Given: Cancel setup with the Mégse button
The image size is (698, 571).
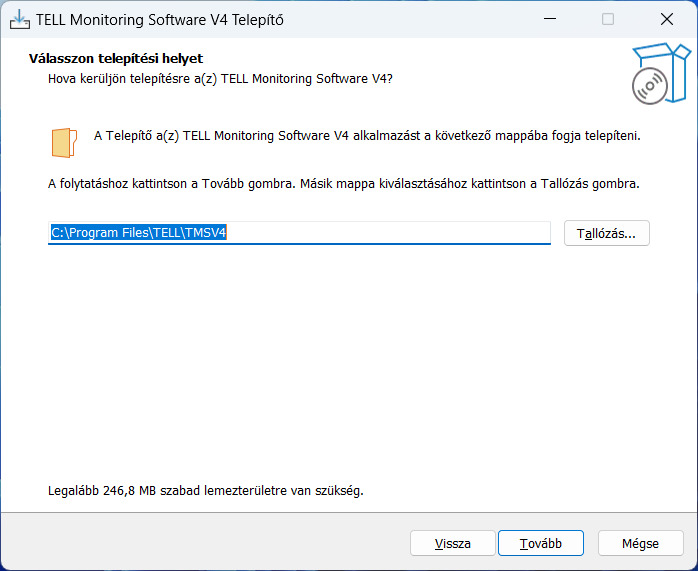Looking at the screenshot, I should click(x=640, y=543).
